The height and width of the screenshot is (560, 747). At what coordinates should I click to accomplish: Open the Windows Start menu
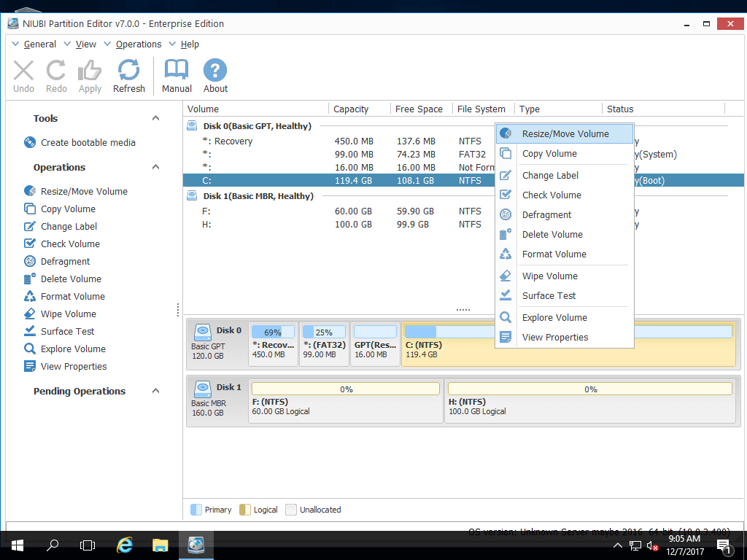click(x=18, y=545)
